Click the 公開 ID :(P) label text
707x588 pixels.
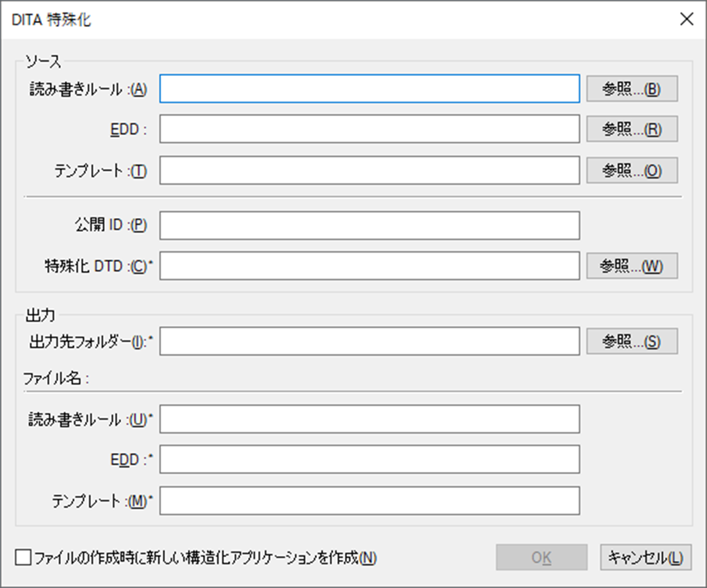(x=110, y=225)
